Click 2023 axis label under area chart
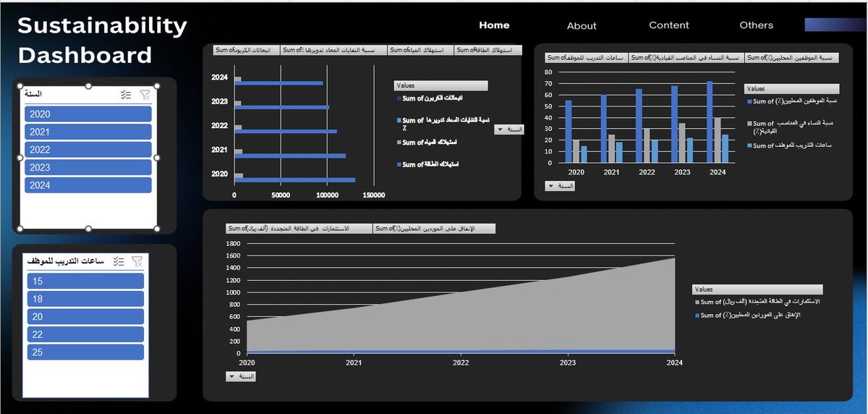868x414 pixels. click(x=568, y=363)
